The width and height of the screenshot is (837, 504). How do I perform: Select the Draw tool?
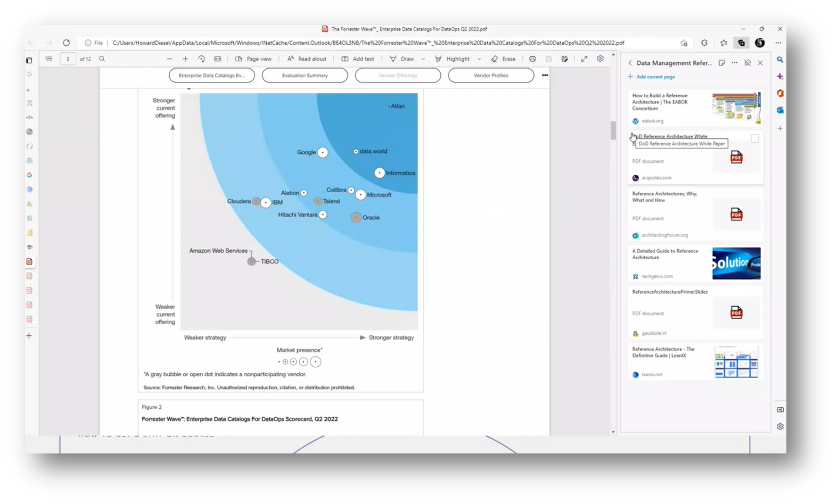[x=401, y=59]
